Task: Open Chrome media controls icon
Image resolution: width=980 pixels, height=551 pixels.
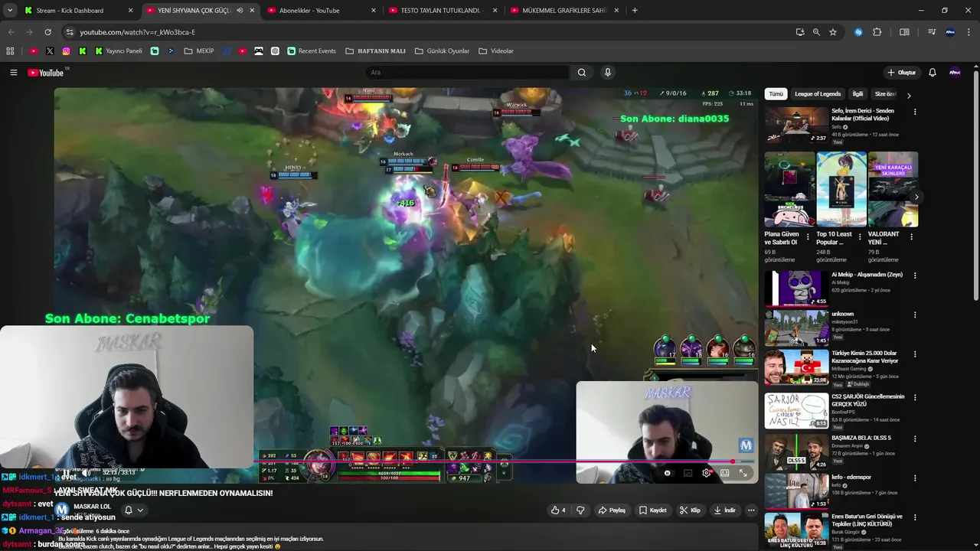Action: point(932,32)
